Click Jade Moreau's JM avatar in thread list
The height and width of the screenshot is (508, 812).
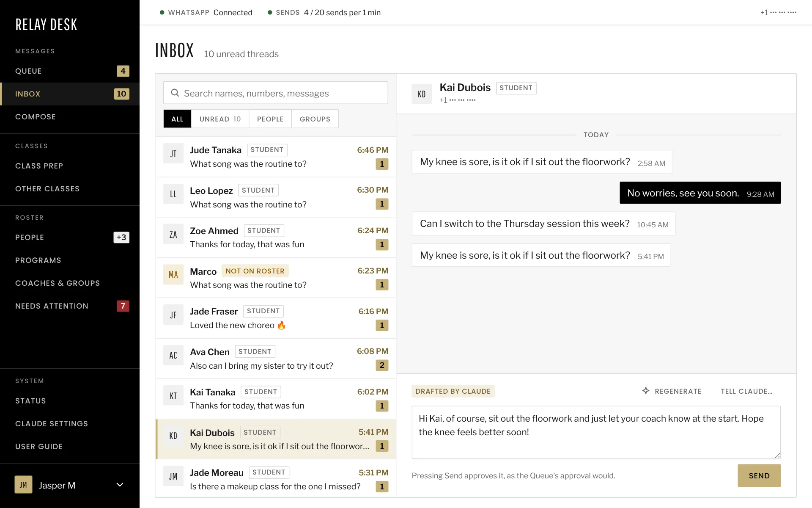click(173, 476)
